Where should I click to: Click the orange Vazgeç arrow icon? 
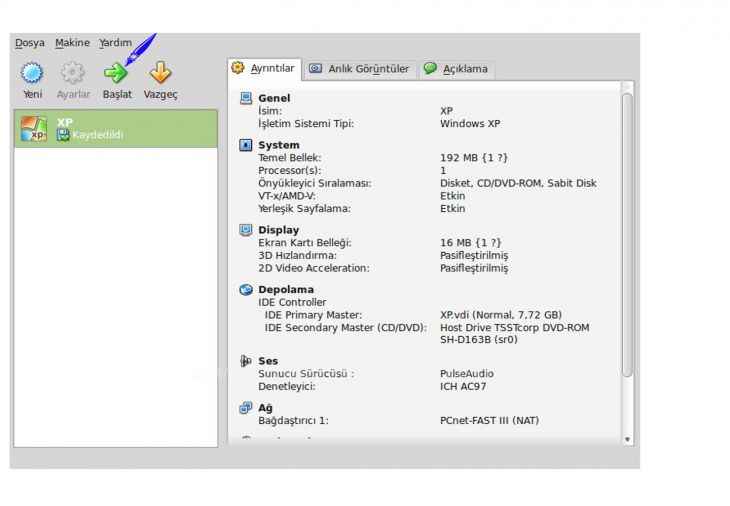(160, 73)
